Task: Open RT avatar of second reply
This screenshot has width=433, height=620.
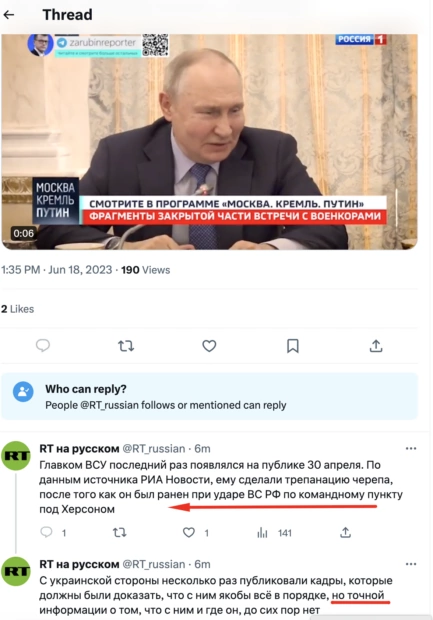Action: (x=16, y=571)
